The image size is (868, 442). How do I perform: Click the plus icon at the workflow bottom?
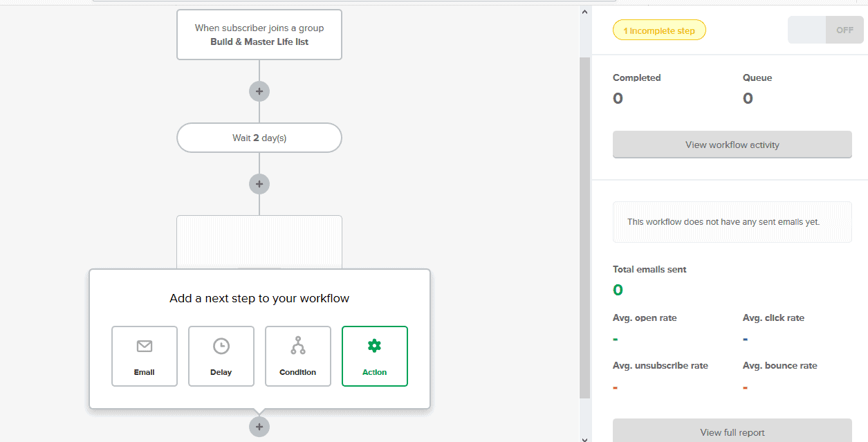(259, 427)
